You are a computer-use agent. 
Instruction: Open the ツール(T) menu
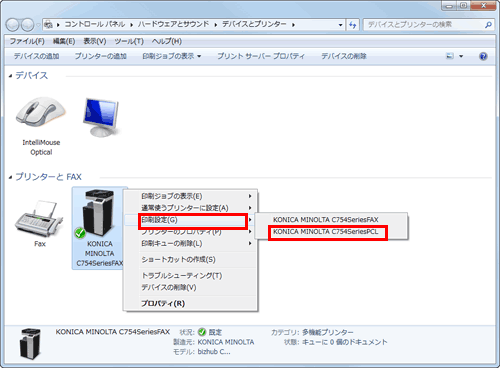129,41
